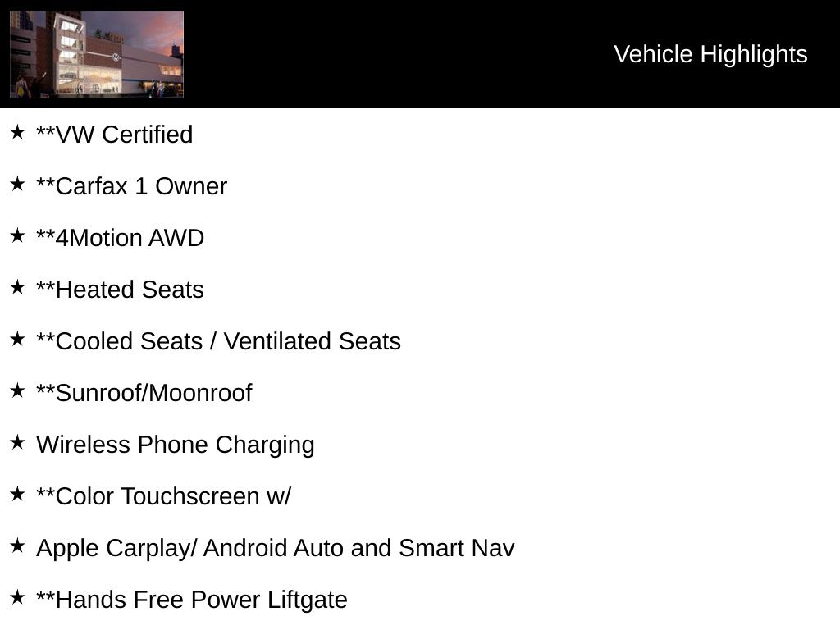Click the star by Hands Free Power Liftgate
This screenshot has height=630, width=840.
[x=17, y=597]
